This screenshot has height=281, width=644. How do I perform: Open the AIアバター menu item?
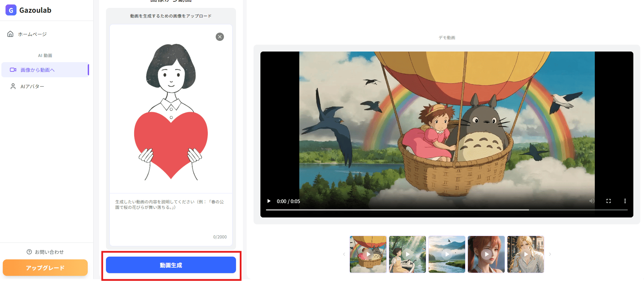tap(45, 86)
